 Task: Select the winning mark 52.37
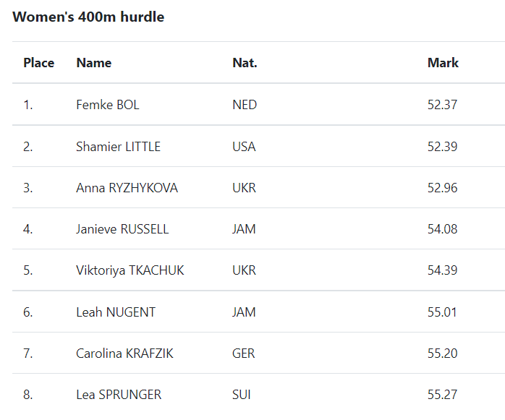[442, 105]
